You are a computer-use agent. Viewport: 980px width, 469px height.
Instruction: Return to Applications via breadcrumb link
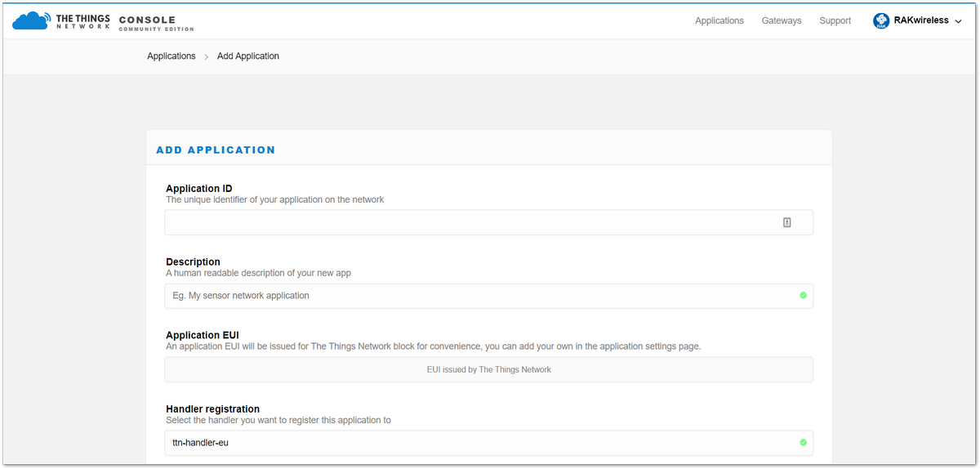click(171, 56)
